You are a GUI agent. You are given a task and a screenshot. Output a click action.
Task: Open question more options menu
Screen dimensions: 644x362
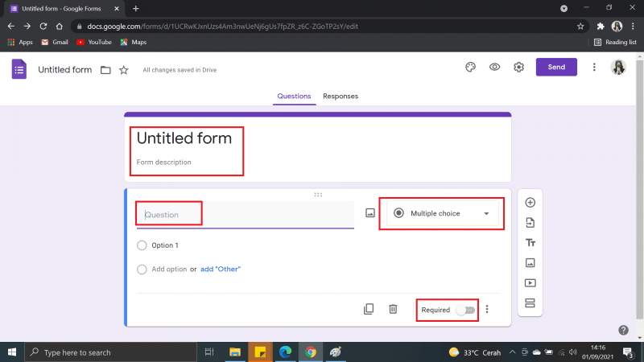click(487, 309)
